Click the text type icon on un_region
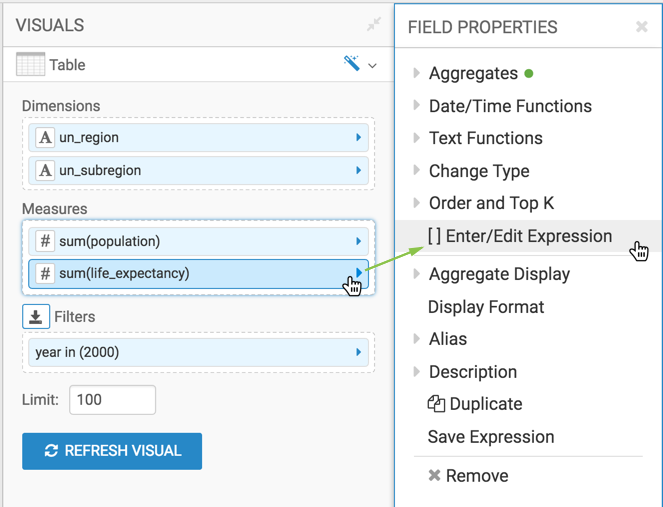This screenshot has width=663, height=507. [44, 138]
